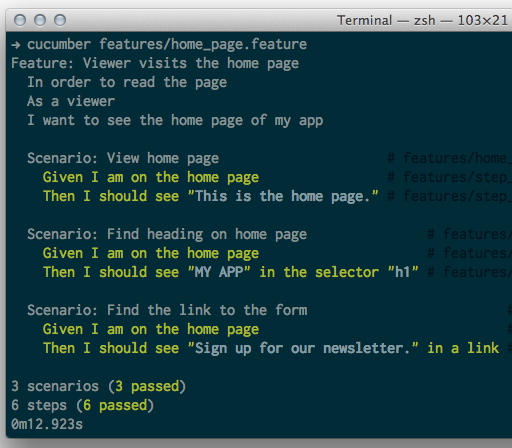
Task: Click 'Scenario: Find the link to the form'
Action: point(167,310)
